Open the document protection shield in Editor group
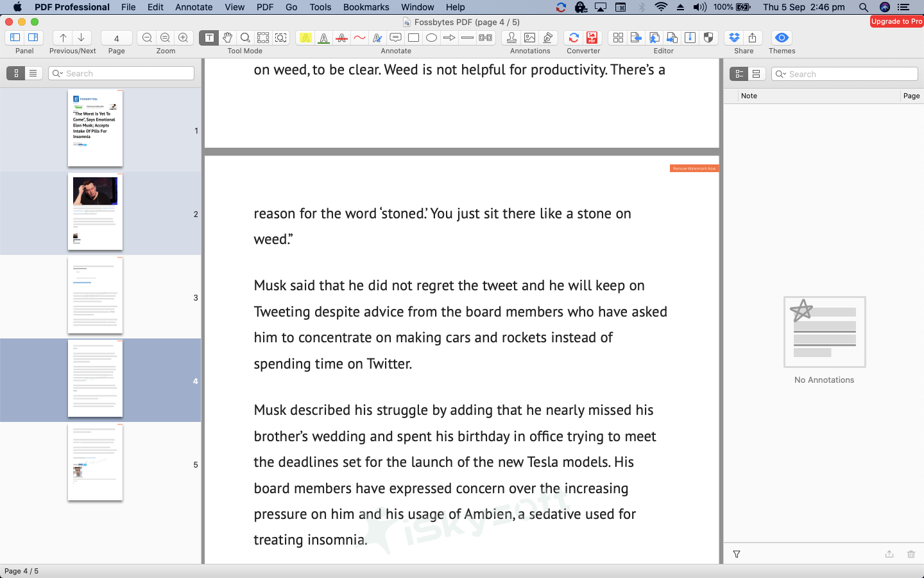 coord(708,38)
